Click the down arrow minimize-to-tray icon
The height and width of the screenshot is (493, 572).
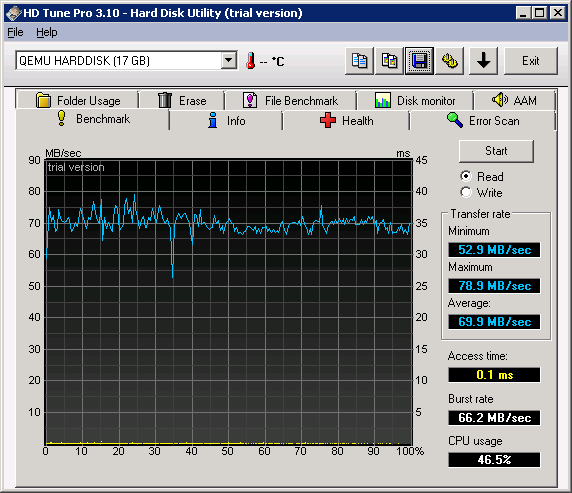pos(483,61)
